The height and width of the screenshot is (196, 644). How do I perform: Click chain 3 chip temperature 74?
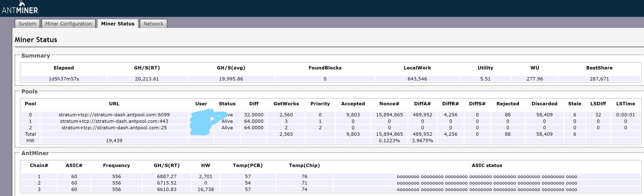[x=304, y=189]
